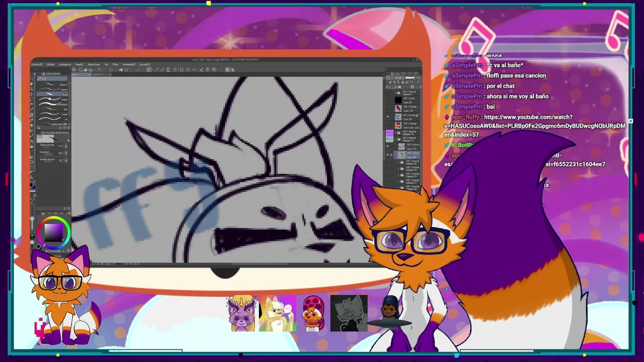Select the Capa 270 layer

pyautogui.click(x=407, y=146)
